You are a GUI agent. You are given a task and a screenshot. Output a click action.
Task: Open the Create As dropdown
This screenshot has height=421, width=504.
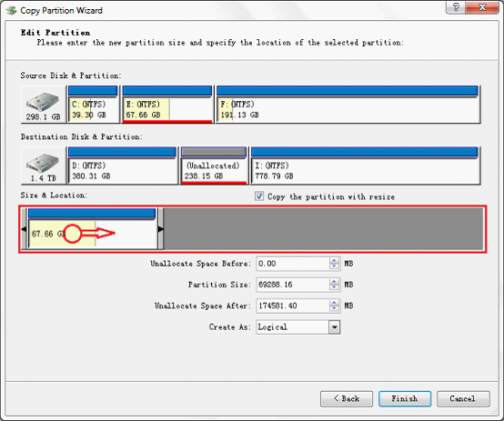tap(334, 327)
